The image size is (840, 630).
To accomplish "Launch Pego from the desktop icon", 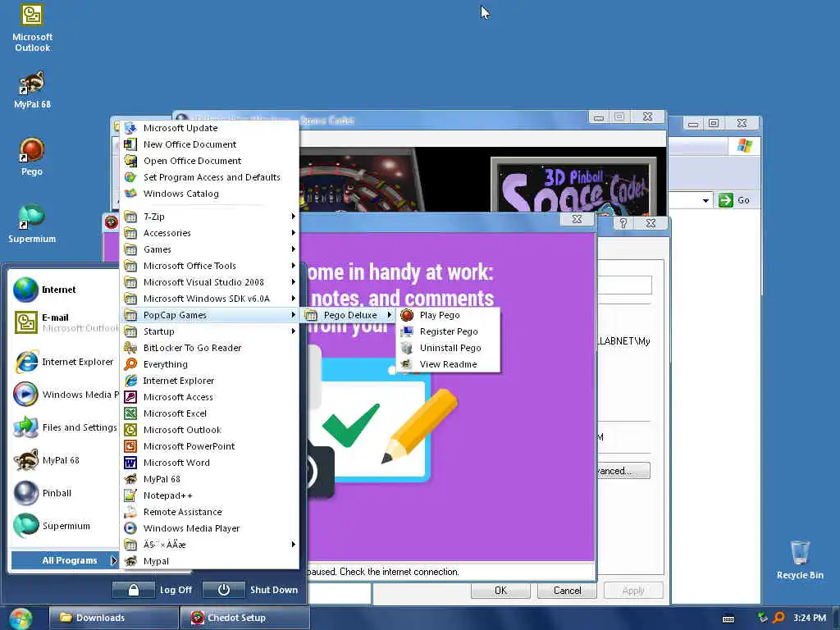I will (32, 156).
